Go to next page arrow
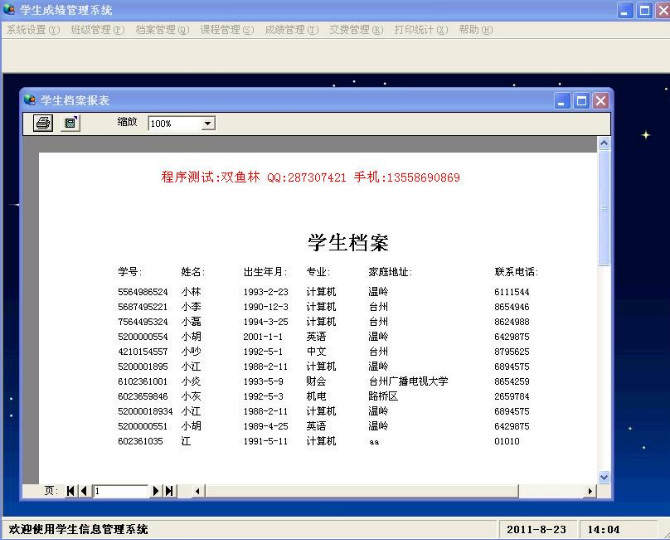The width and height of the screenshot is (670, 540). tap(156, 491)
